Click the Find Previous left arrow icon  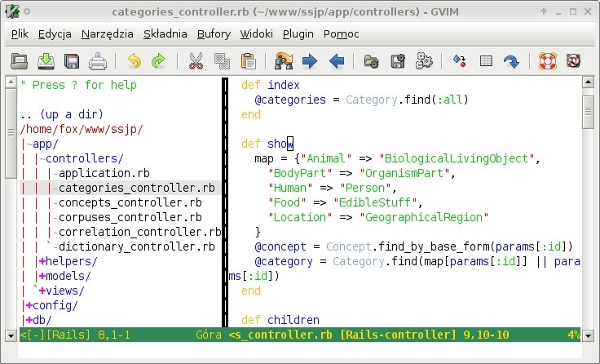(x=336, y=61)
